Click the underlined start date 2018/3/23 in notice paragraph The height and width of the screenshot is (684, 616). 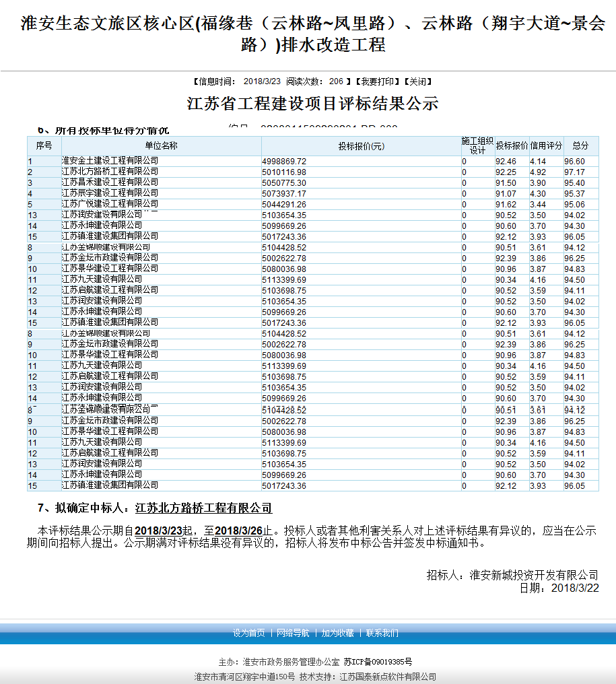(x=158, y=531)
